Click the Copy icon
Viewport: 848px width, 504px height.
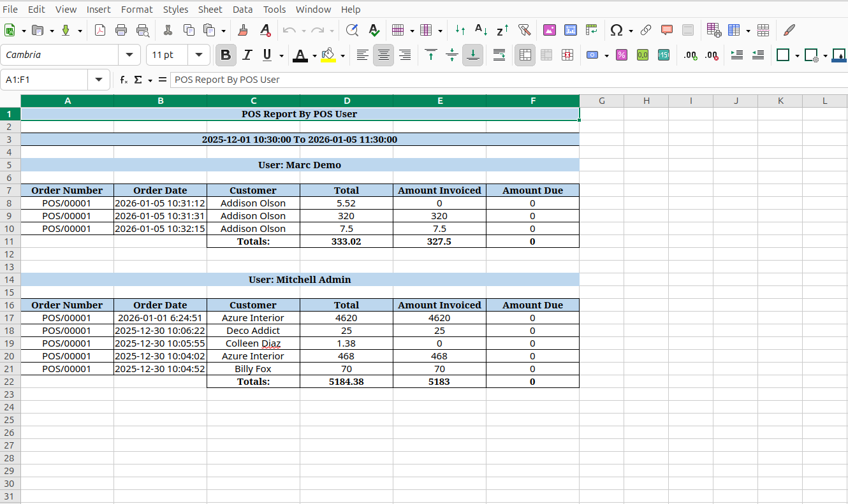click(189, 30)
